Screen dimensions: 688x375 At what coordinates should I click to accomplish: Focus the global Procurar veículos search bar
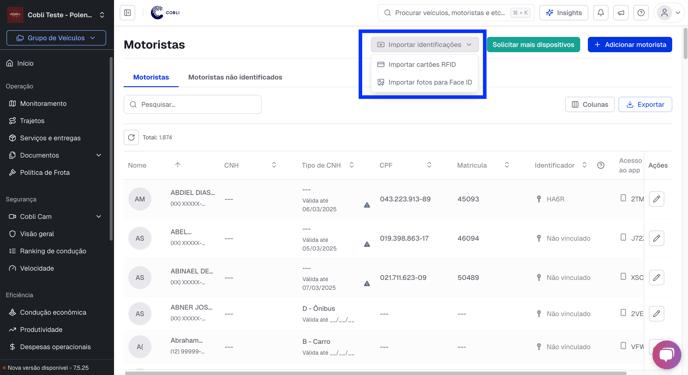(456, 13)
